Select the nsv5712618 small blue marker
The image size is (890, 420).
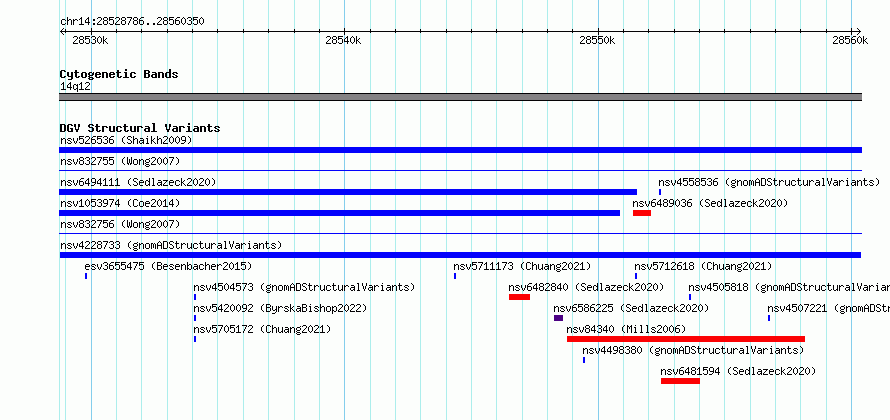pyautogui.click(x=636, y=276)
